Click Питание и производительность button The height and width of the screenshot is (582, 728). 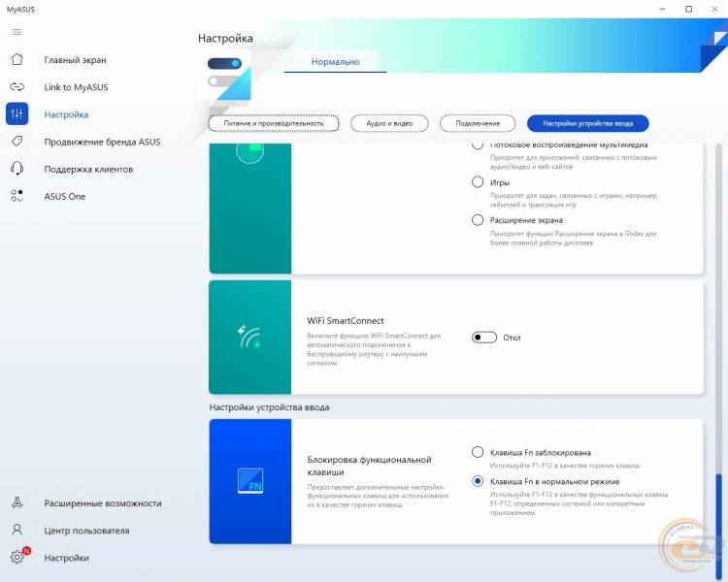point(274,123)
